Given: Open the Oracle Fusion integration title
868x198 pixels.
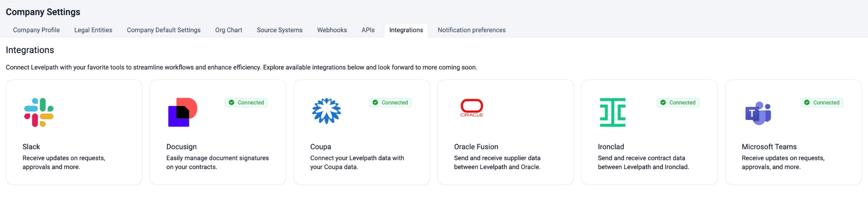Looking at the screenshot, I should point(476,147).
